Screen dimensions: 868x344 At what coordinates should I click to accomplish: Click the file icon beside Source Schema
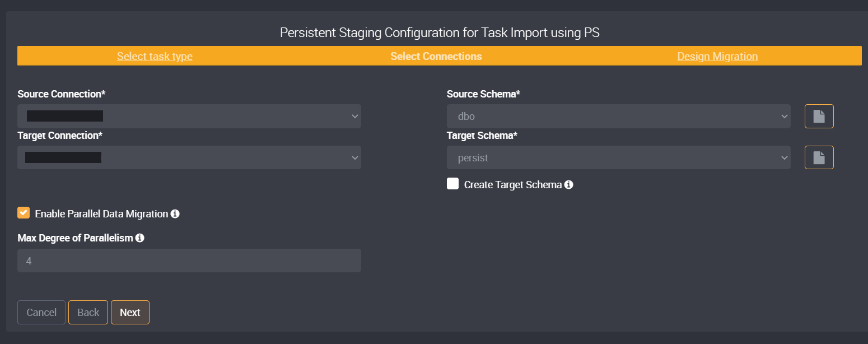coord(819,116)
